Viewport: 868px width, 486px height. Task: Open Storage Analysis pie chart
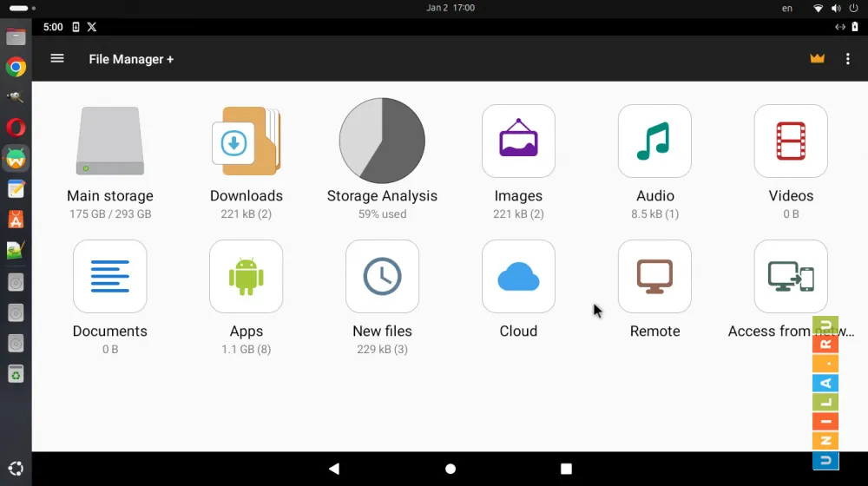coord(382,141)
